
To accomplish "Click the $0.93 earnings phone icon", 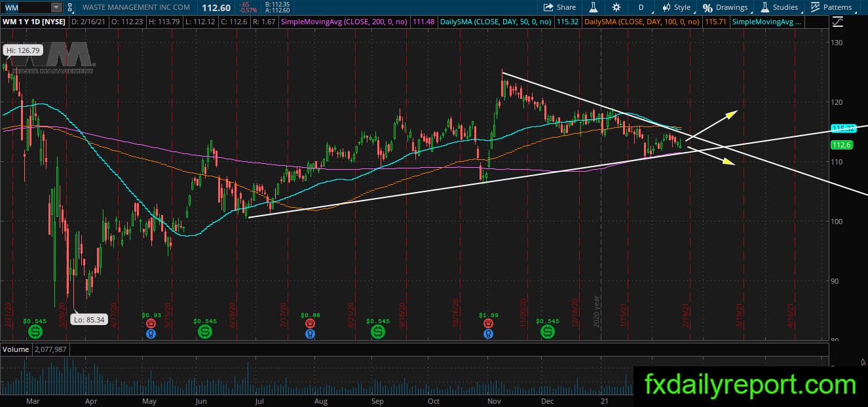I will point(151,323).
